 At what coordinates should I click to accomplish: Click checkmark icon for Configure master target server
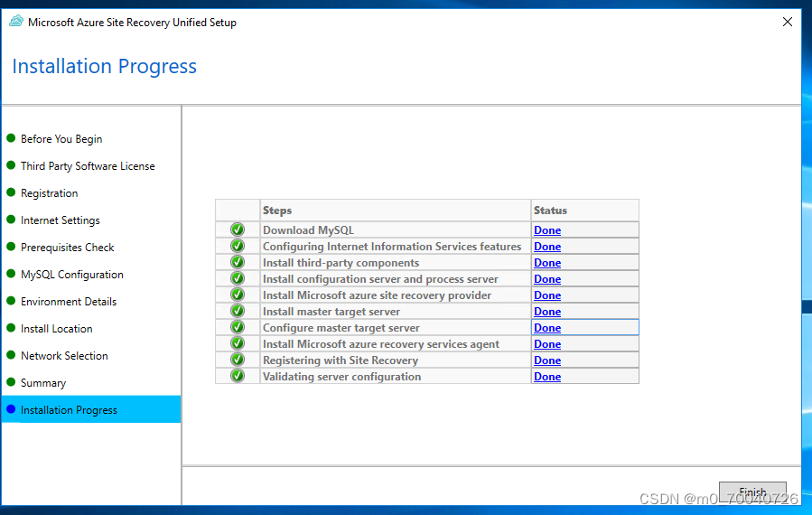[238, 327]
